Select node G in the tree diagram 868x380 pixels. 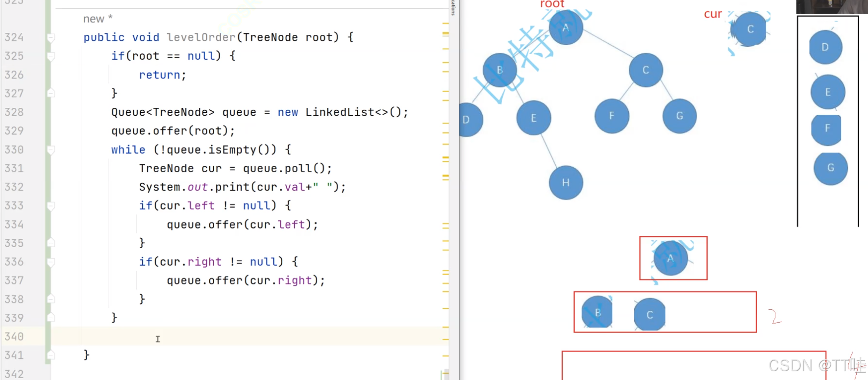click(x=679, y=116)
